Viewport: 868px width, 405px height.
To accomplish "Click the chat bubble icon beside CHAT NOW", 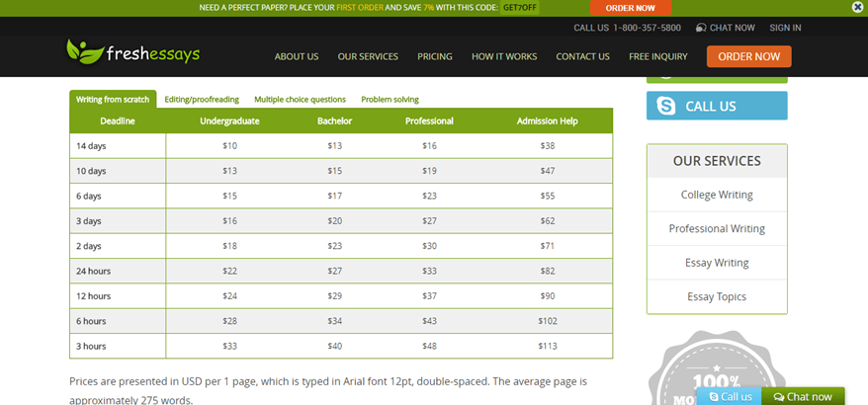I will [x=701, y=28].
